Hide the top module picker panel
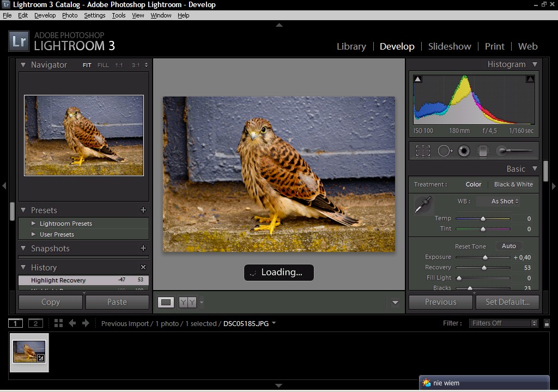 click(x=279, y=25)
